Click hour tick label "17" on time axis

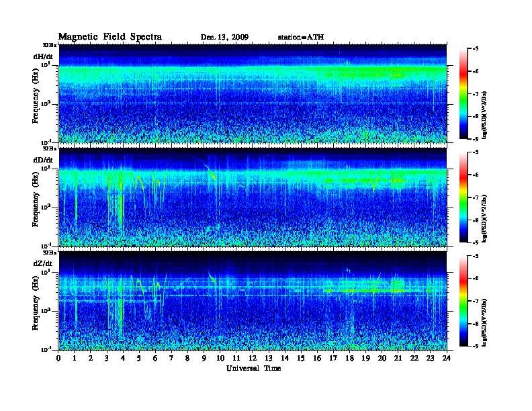(x=333, y=359)
